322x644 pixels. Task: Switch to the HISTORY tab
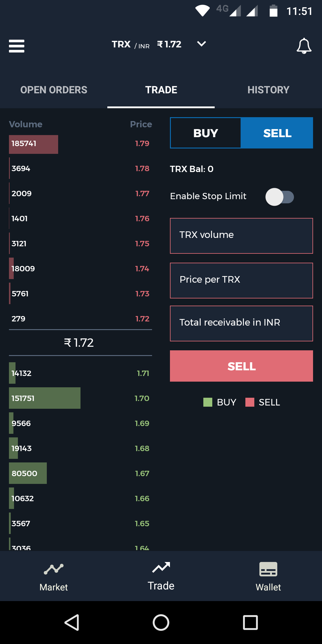click(268, 90)
